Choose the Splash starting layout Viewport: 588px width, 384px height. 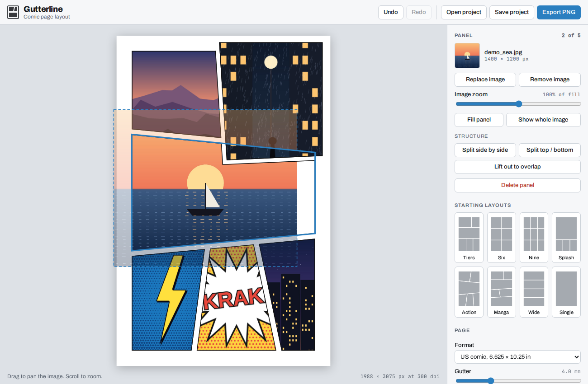(566, 238)
